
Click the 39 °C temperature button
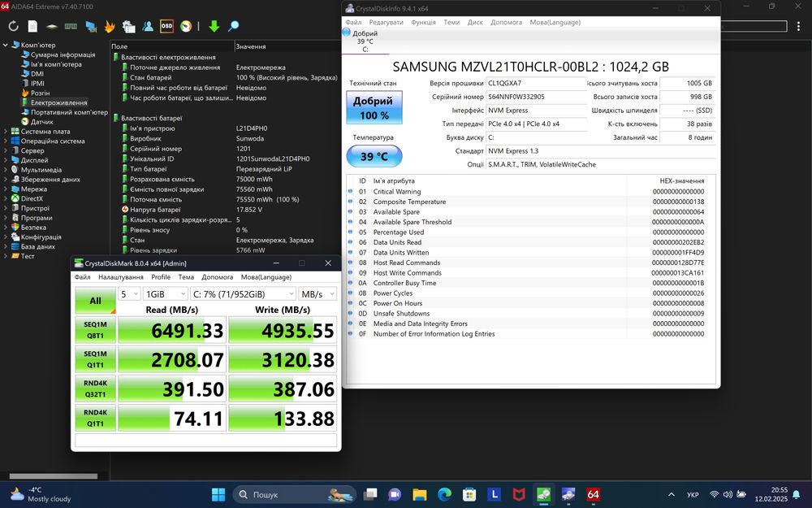[x=374, y=156]
